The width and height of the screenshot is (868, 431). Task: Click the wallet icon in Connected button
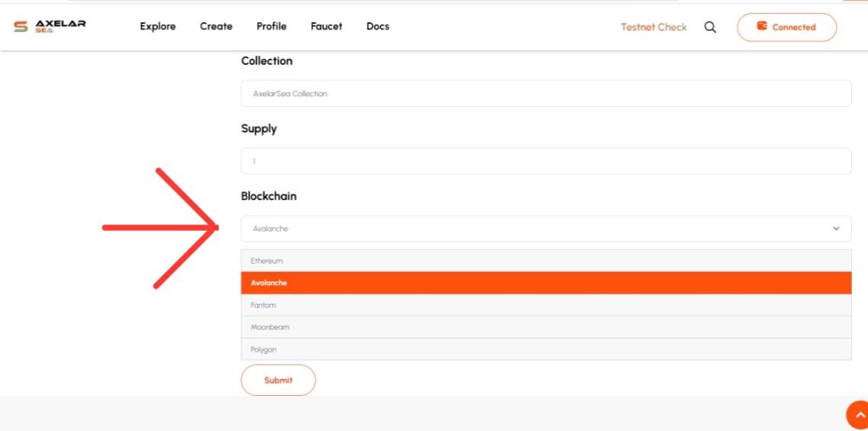tap(762, 26)
